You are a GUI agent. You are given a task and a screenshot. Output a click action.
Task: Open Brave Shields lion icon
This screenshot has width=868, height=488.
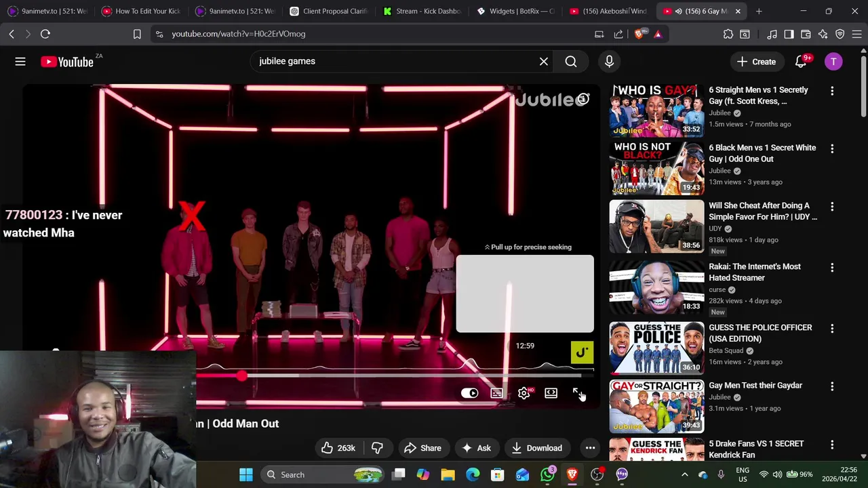pyautogui.click(x=640, y=34)
